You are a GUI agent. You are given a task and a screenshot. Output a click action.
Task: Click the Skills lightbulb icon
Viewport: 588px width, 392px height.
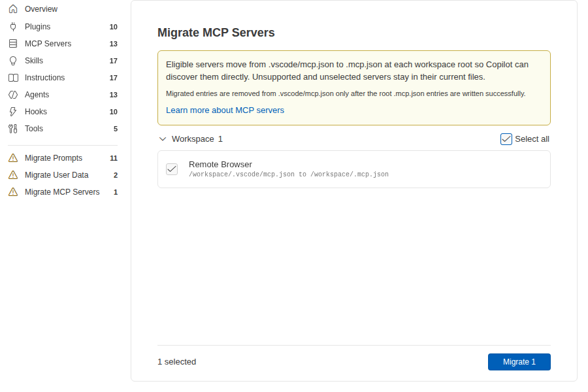click(13, 61)
